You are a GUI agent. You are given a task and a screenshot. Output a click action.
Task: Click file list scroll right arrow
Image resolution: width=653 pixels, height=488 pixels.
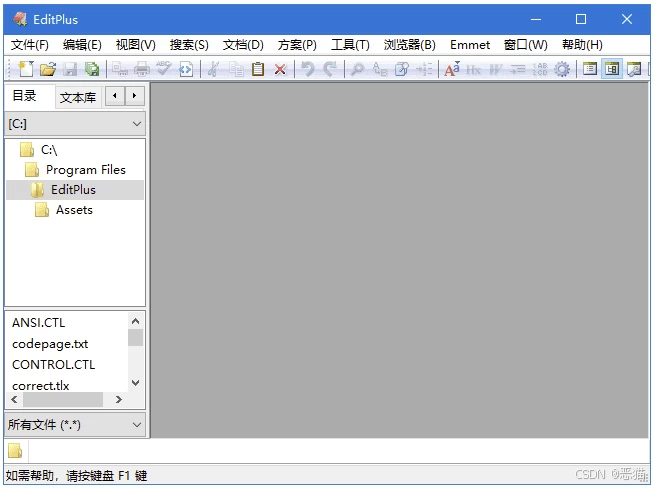point(119,400)
